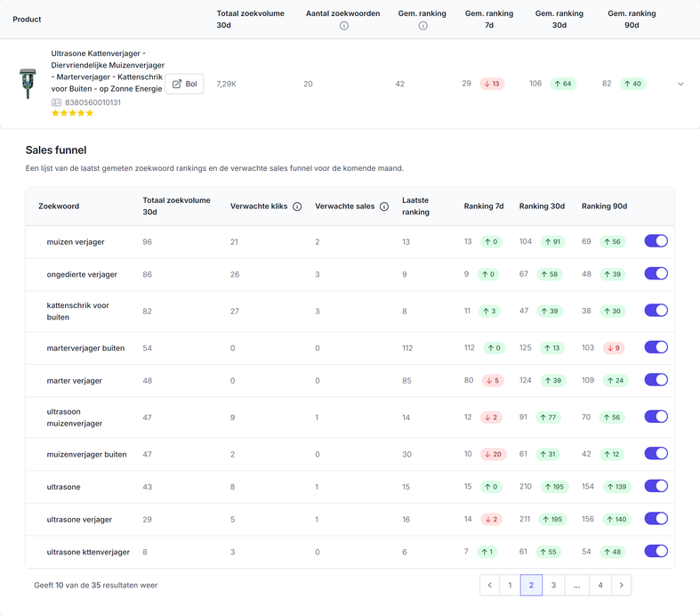Screen dimensions: 700x615
Task: Click the red down 13 ranking badge
Action: (x=492, y=84)
